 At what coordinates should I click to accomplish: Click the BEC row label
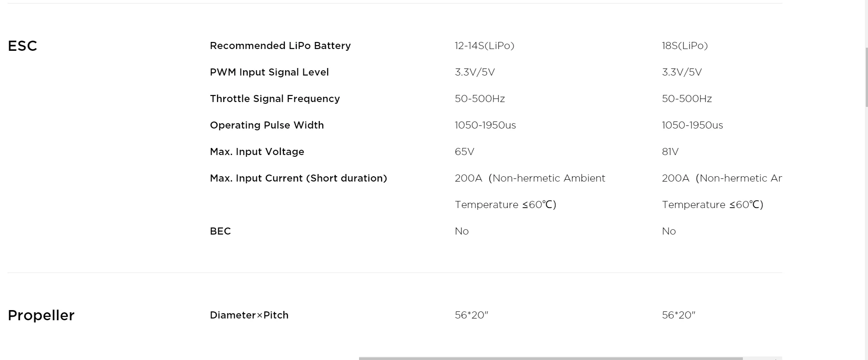220,231
